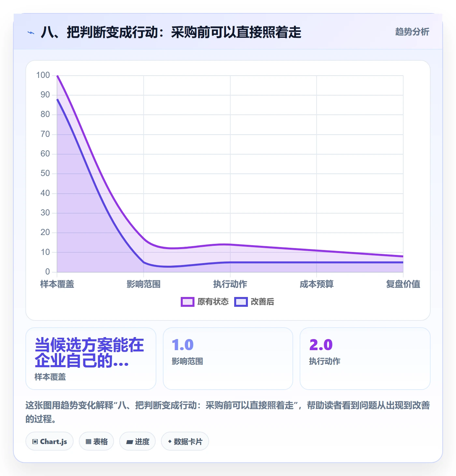This screenshot has height=476, width=456.
Task: Open the 样本覆盖 data card
Action: [x=91, y=359]
